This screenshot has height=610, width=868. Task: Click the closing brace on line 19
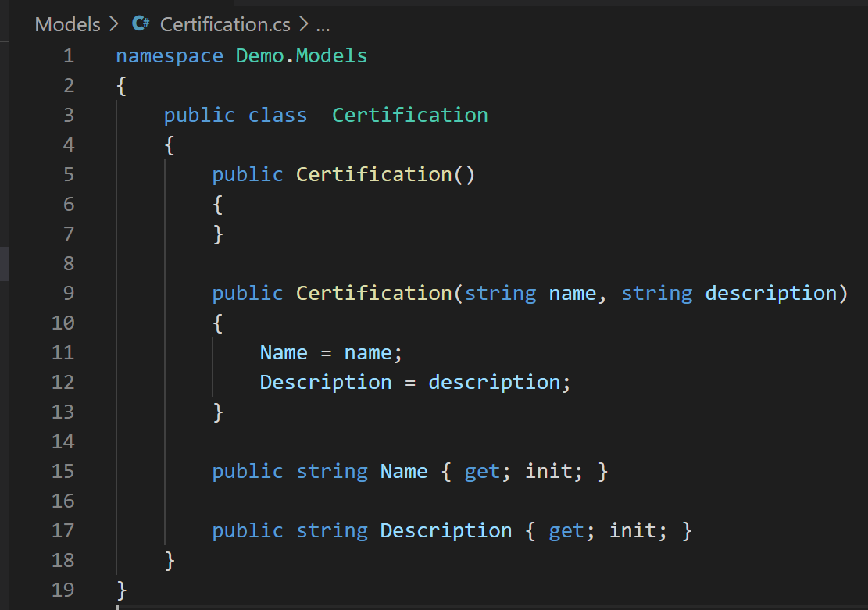point(120,590)
